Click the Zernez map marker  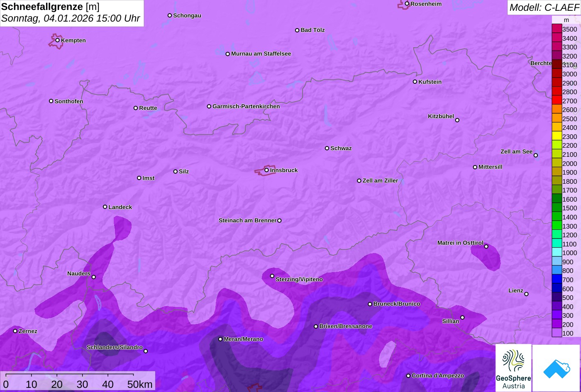[15, 331]
